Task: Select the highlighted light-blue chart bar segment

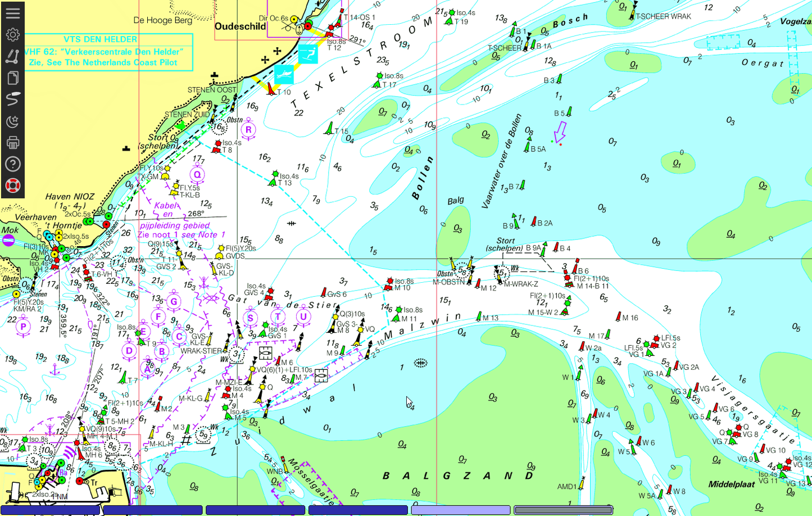Action: coord(461,510)
